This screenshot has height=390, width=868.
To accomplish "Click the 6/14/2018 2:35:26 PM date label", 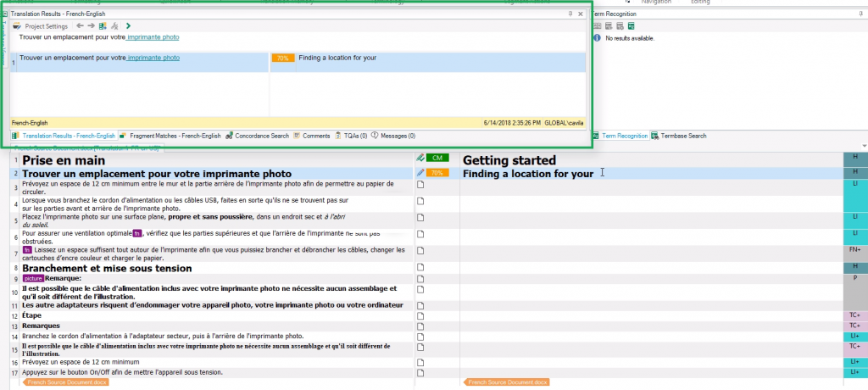I will [x=511, y=123].
